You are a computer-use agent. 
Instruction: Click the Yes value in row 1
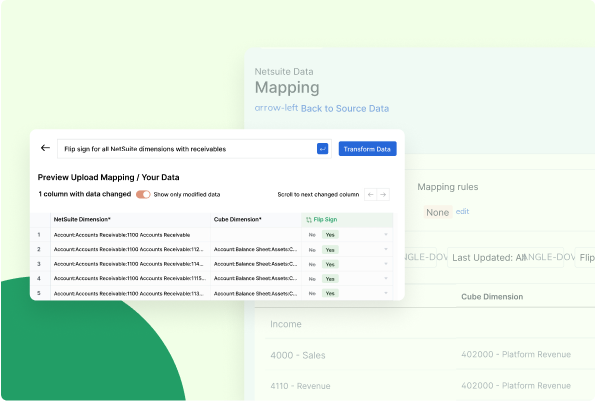(x=330, y=235)
